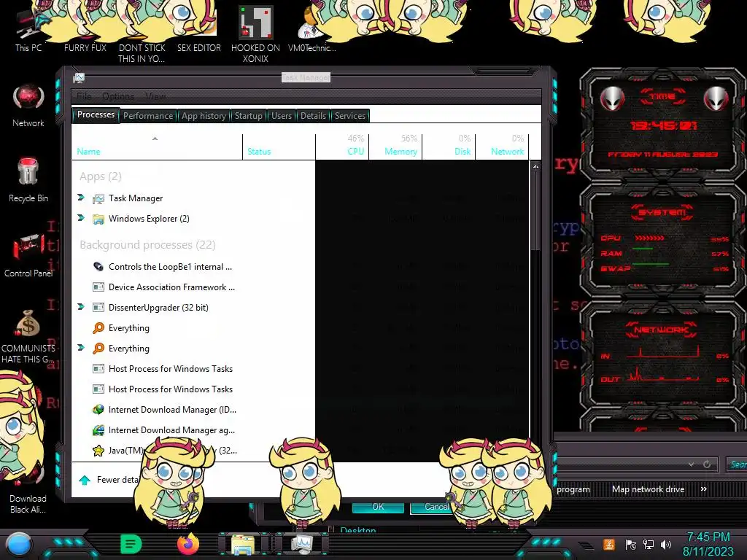
Task: Click the Internet Download Manager ag... icon
Action: tap(98, 430)
